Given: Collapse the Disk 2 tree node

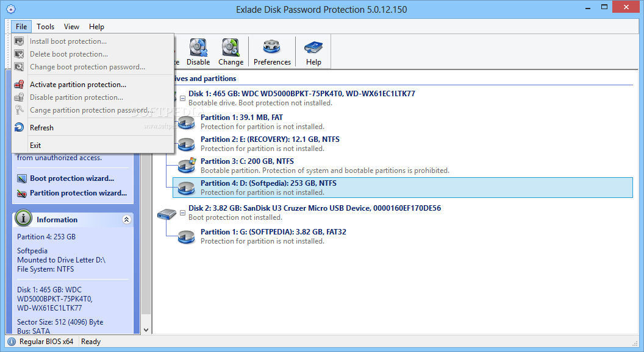Looking at the screenshot, I should 182,213.
